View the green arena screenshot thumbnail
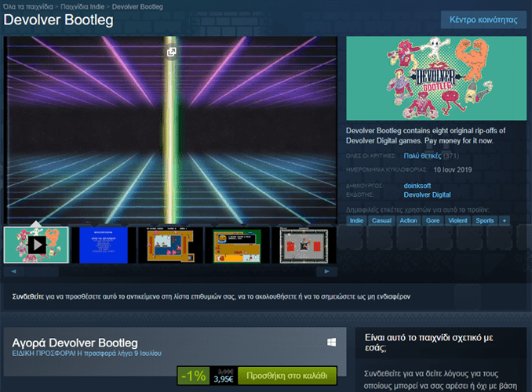The image size is (532, 392). tap(237, 245)
